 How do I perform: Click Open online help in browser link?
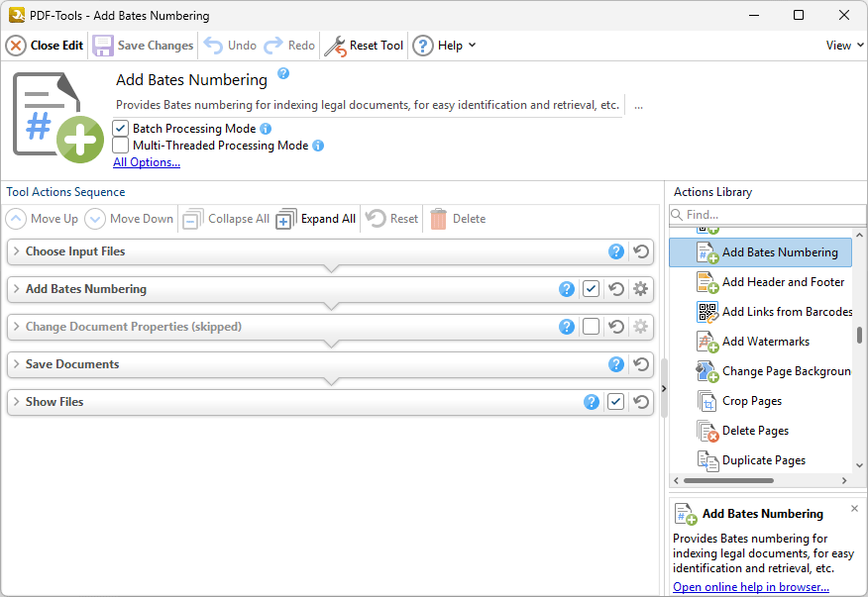coord(750,587)
